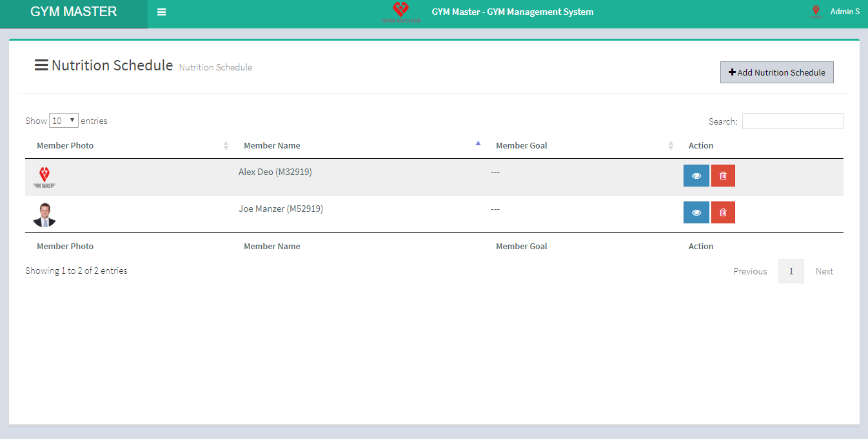Click Alex Deo's member photo thumbnail

pos(44,178)
